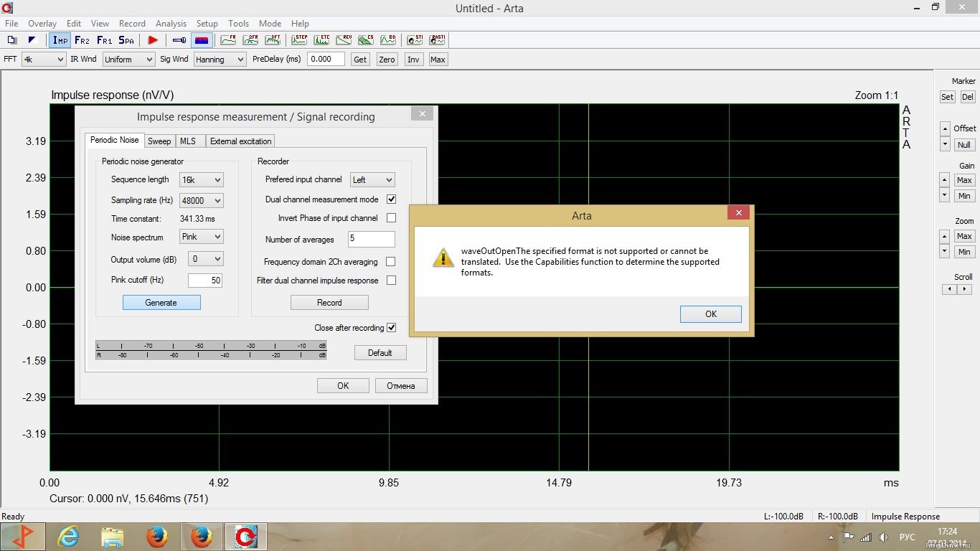Open the volume icon in system tray

coord(883,537)
